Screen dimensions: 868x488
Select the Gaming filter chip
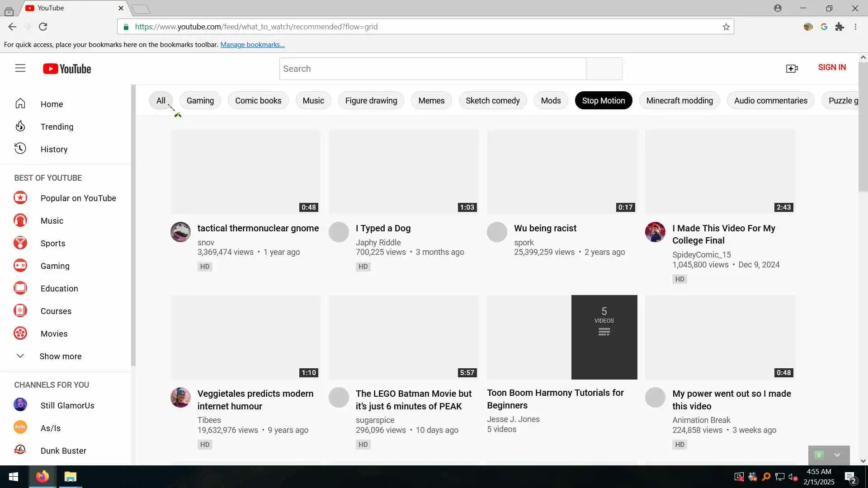pyautogui.click(x=200, y=100)
